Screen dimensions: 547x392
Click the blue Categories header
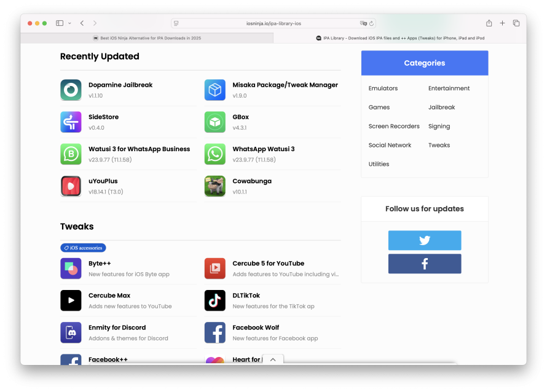425,63
